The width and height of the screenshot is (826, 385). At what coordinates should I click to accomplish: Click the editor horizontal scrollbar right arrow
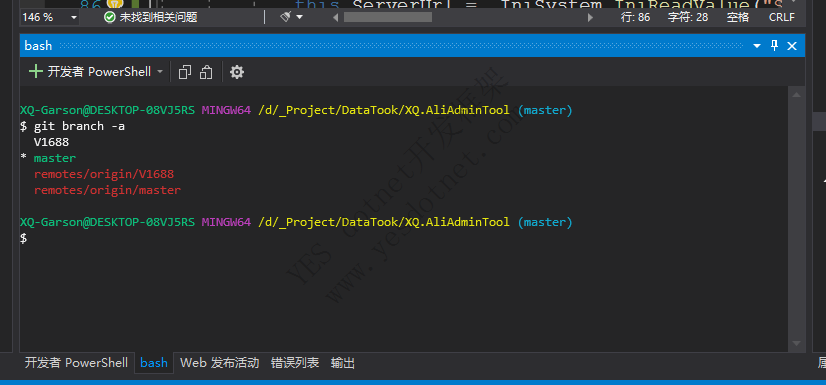(x=590, y=17)
